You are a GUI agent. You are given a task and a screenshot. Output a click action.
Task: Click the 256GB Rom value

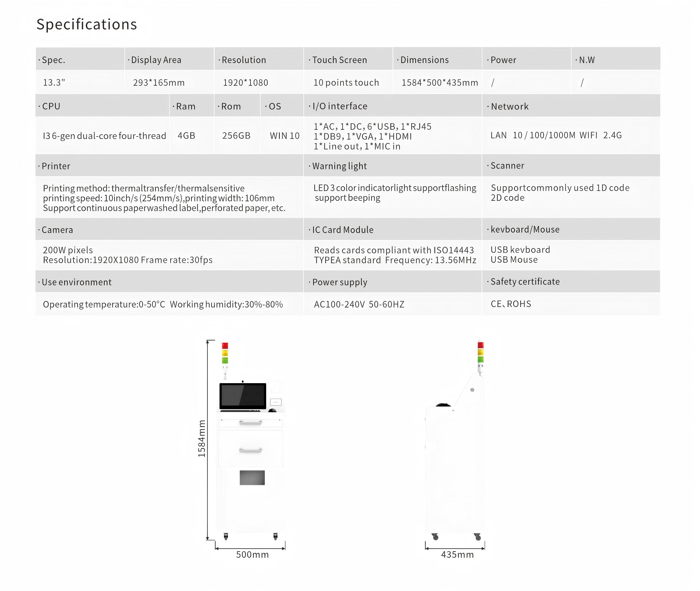(x=236, y=136)
